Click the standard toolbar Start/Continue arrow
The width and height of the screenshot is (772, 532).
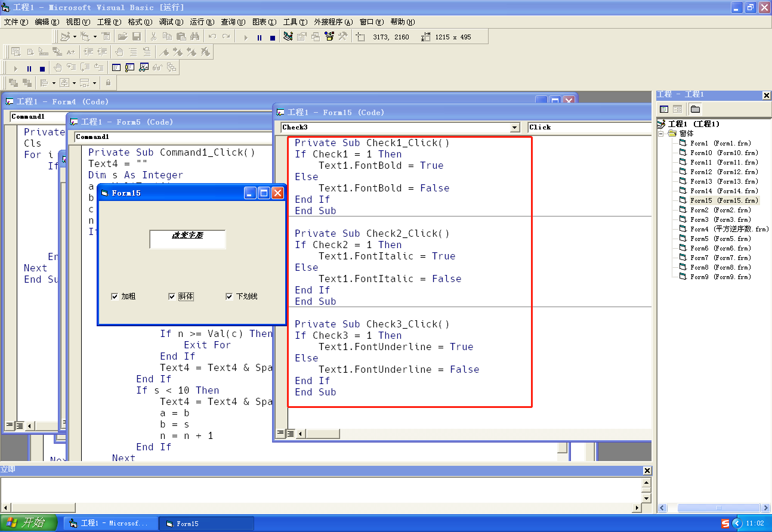point(245,37)
